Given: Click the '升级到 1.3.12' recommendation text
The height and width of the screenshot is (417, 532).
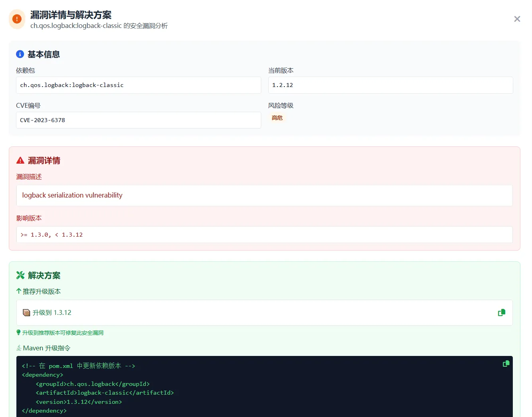Looking at the screenshot, I should pyautogui.click(x=52, y=312).
